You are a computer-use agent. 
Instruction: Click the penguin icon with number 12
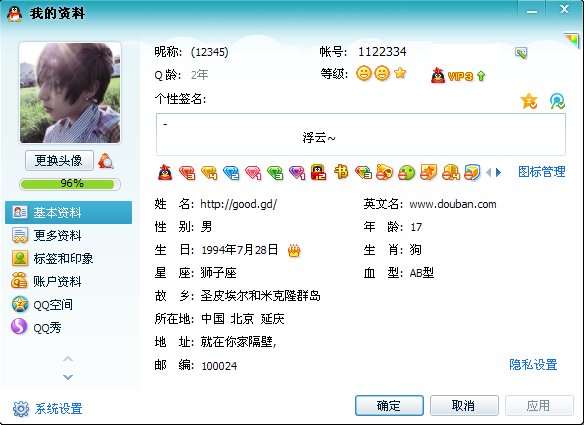pos(319,172)
